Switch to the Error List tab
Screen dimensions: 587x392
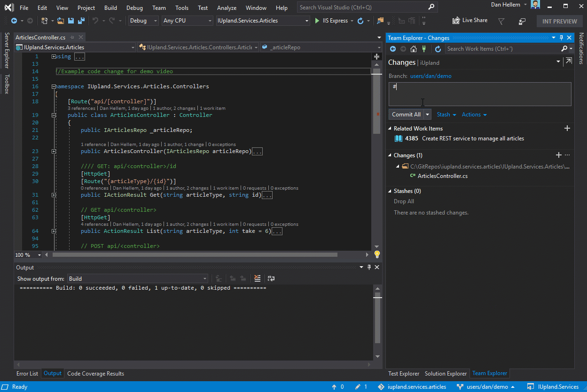(x=27, y=374)
